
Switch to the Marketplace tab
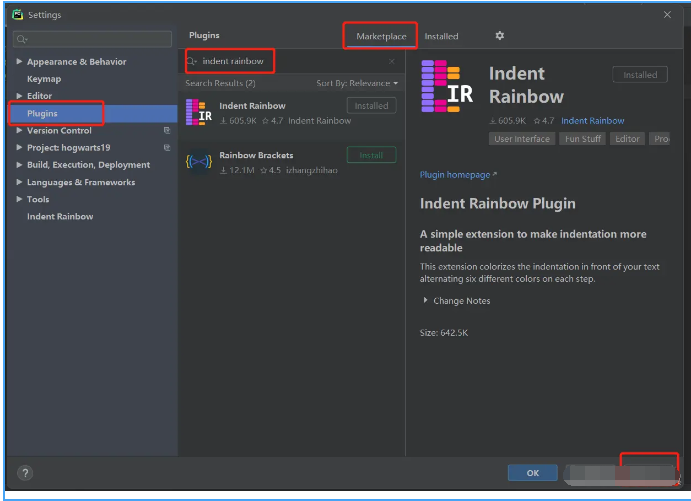tap(381, 37)
